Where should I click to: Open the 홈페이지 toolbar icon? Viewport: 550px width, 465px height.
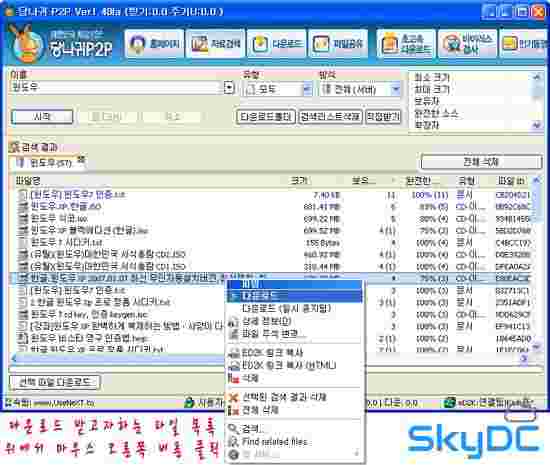click(154, 44)
